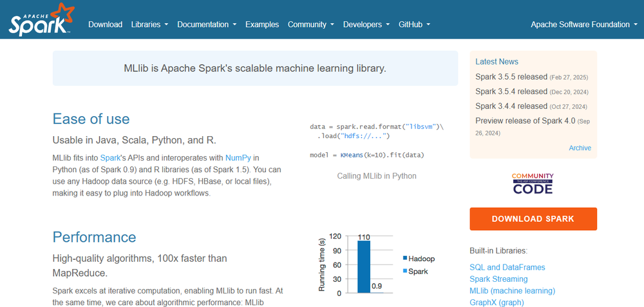Expand the Community dropdown menu
The height and width of the screenshot is (307, 644).
pos(311,25)
